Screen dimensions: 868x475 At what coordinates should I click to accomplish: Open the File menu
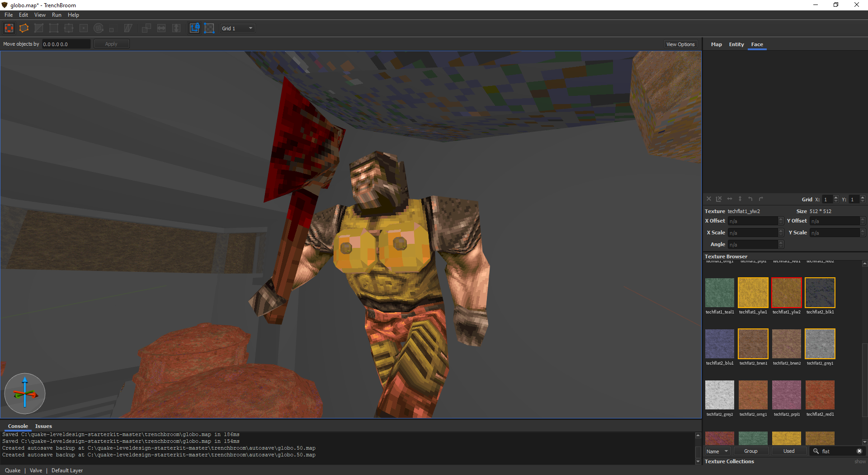(9, 15)
